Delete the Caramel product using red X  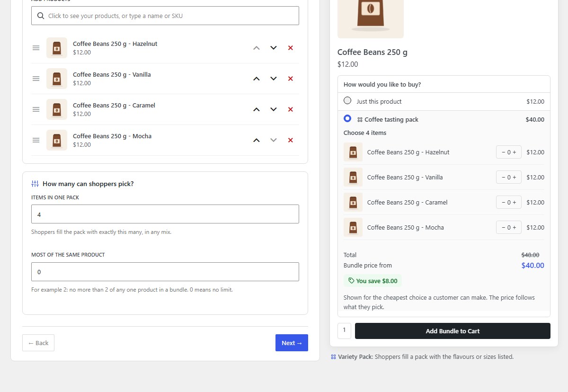pyautogui.click(x=291, y=109)
